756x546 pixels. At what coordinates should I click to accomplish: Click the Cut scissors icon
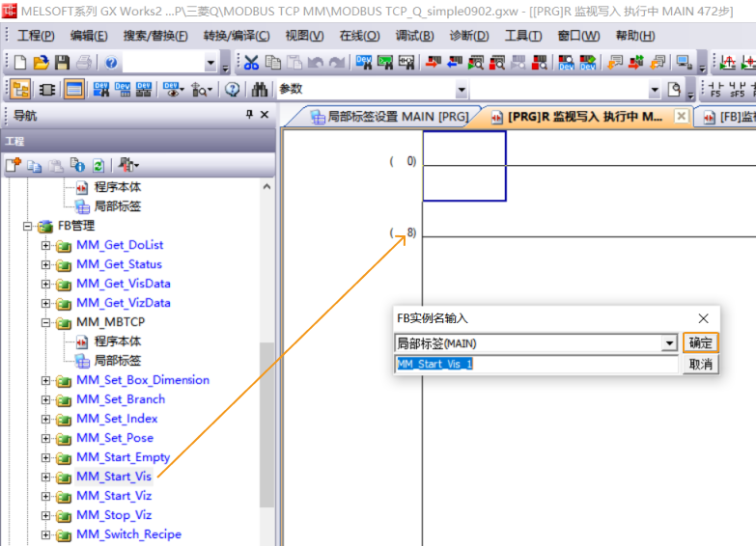pos(251,63)
